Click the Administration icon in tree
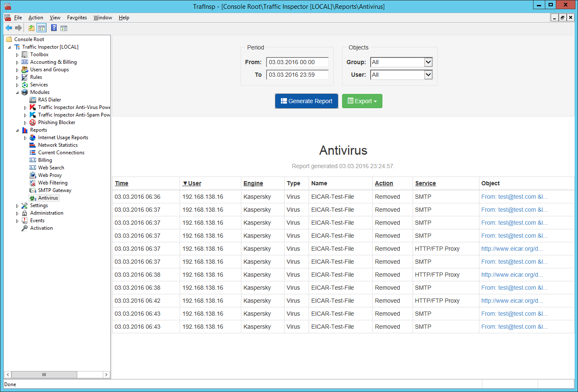Image resolution: width=578 pixels, height=392 pixels. click(25, 213)
